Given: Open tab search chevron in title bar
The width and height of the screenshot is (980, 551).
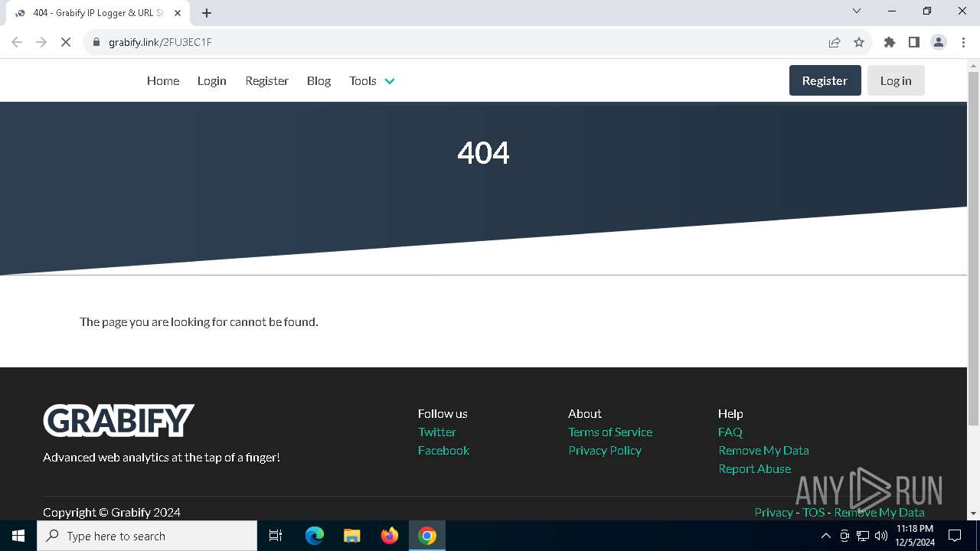Looking at the screenshot, I should pyautogui.click(x=857, y=11).
